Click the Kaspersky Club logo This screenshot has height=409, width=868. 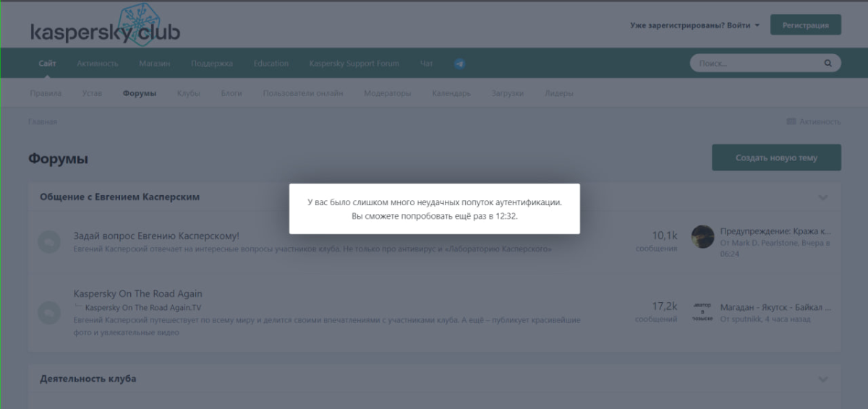(106, 24)
